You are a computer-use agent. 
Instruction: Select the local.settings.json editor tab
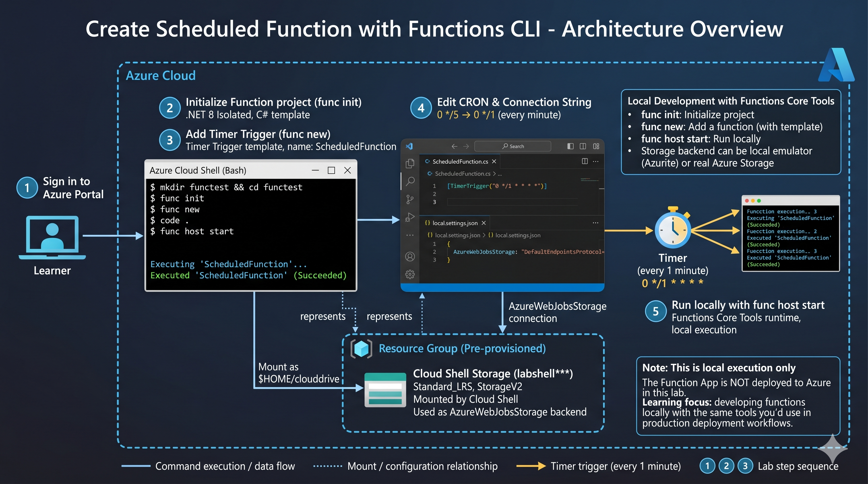point(455,223)
